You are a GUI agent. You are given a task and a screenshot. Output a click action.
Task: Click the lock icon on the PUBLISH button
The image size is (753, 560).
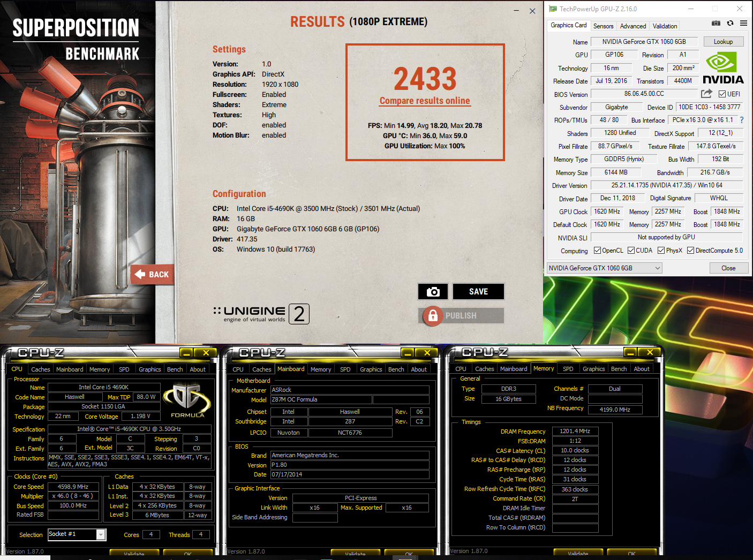pos(433,315)
